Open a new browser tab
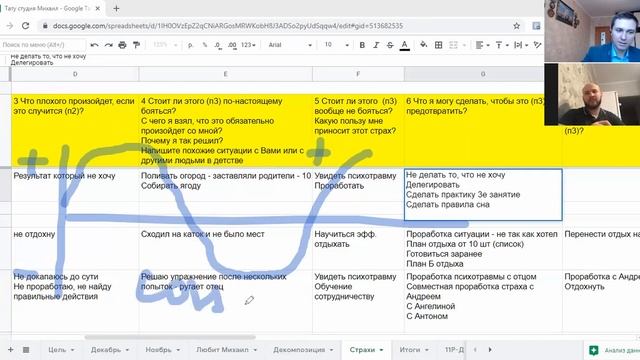Image resolution: width=640 pixels, height=360 pixels. (116, 8)
